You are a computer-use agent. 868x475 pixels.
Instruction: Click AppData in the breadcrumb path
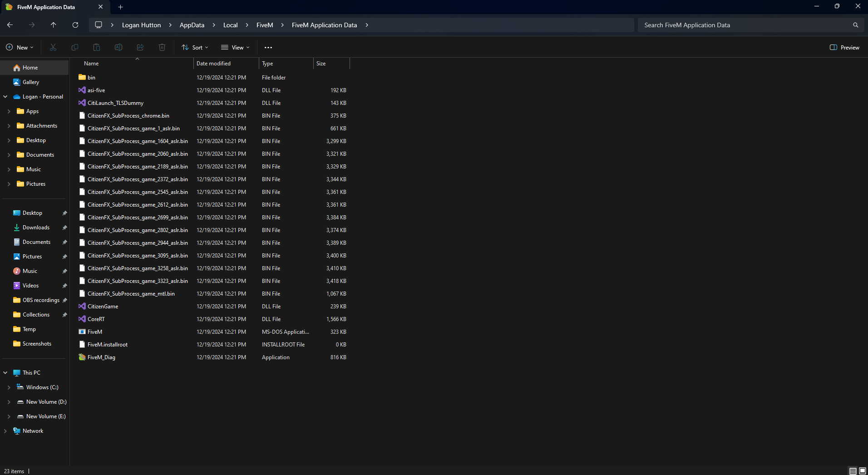tap(192, 25)
